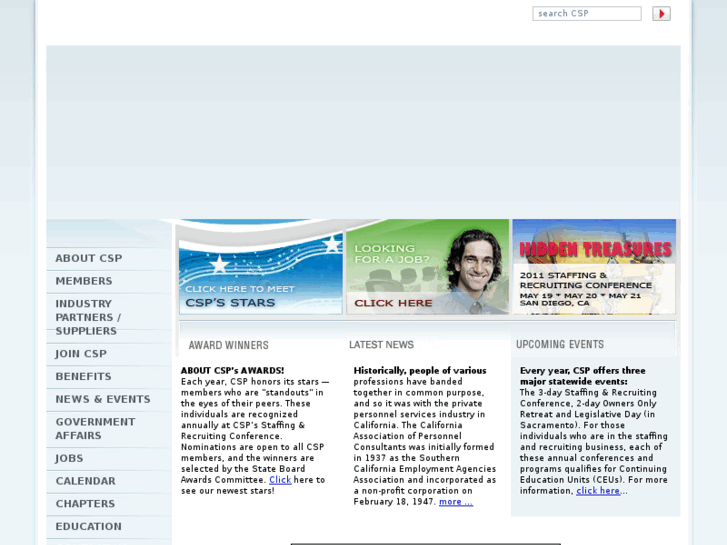Follow the 'Click' link to newest stars
The height and width of the screenshot is (545, 727).
pos(280,480)
